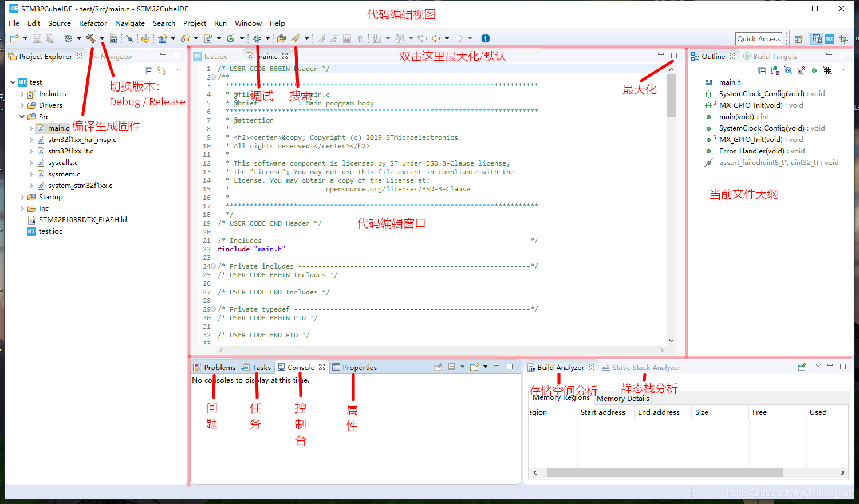Click the editor vertical scrollbar thumb
The height and width of the screenshot is (504, 859).
671,96
